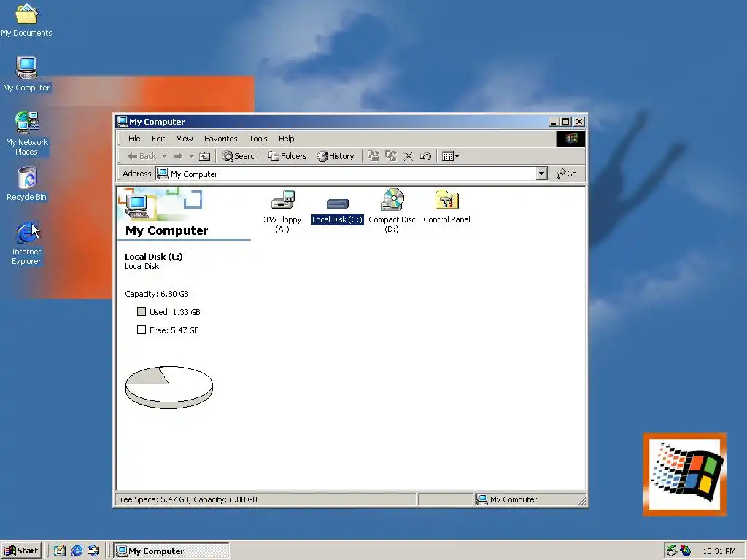The height and width of the screenshot is (560, 747).
Task: Show the Folders pane
Action: click(x=287, y=156)
